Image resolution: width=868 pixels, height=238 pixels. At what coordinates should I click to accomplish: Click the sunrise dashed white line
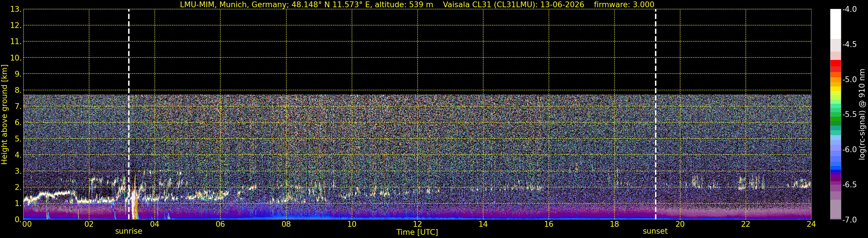click(129, 114)
